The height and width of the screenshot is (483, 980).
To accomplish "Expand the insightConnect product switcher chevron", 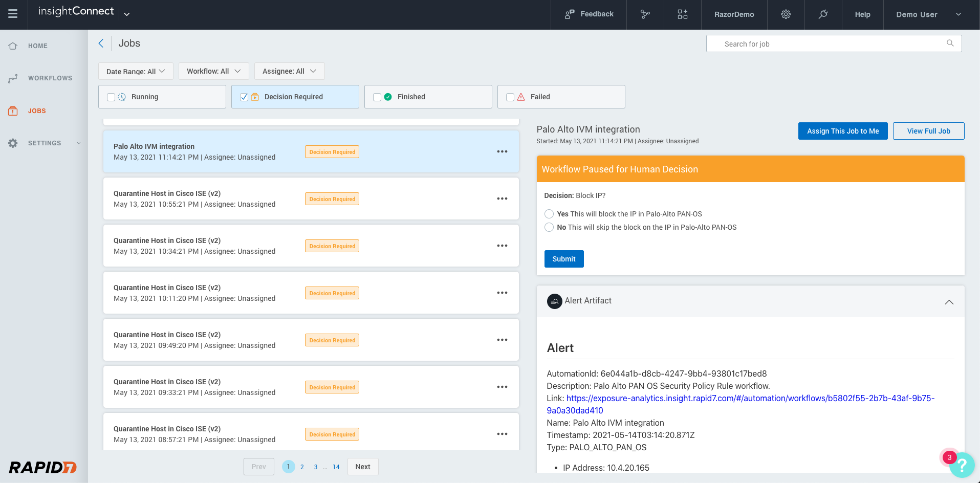I will [x=127, y=14].
